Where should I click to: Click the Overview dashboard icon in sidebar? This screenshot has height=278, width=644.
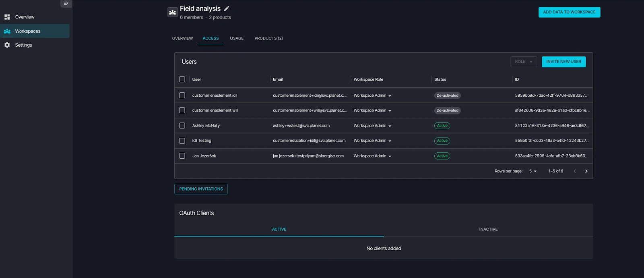7,17
